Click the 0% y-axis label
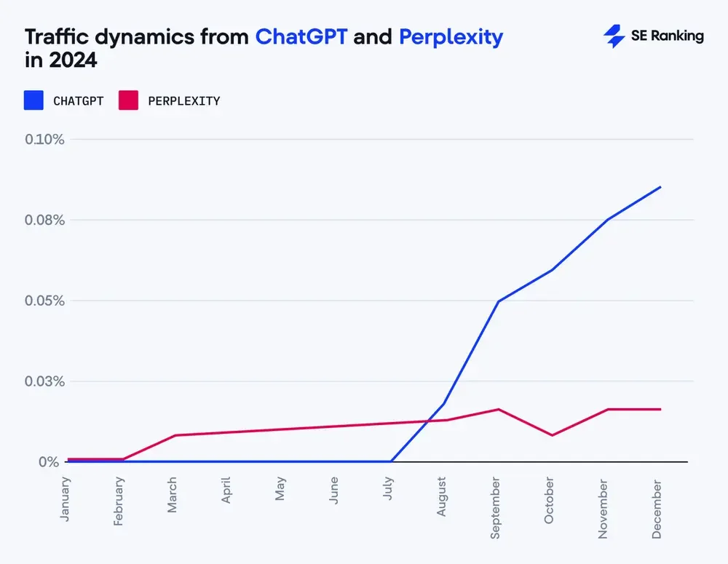Screen dimensions: 728x564 click(49, 462)
